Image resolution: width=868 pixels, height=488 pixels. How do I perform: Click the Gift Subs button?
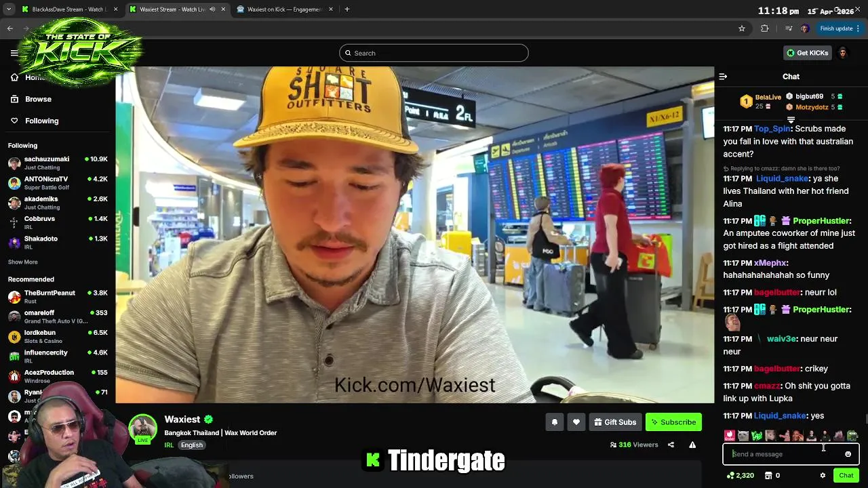615,422
